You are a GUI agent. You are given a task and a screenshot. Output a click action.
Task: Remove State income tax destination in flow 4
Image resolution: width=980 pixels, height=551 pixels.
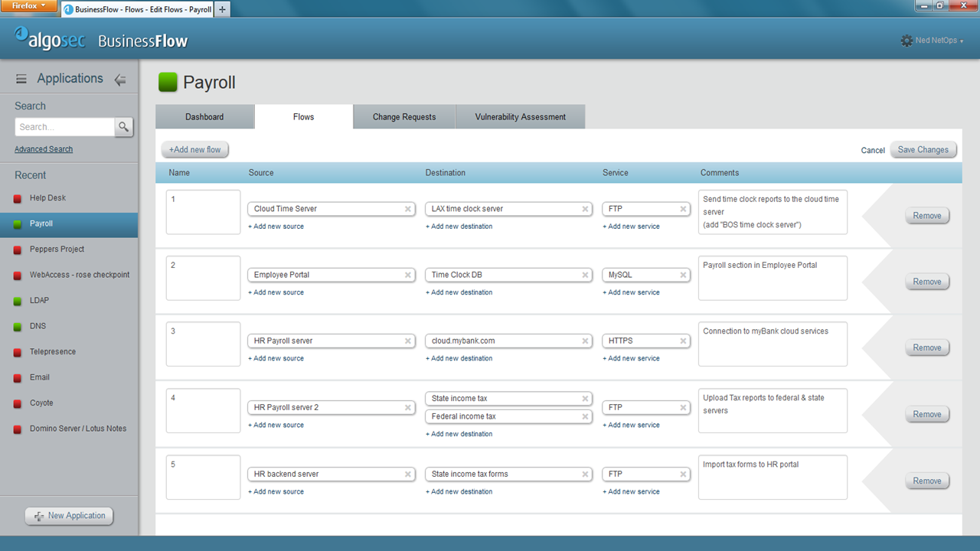click(x=585, y=399)
